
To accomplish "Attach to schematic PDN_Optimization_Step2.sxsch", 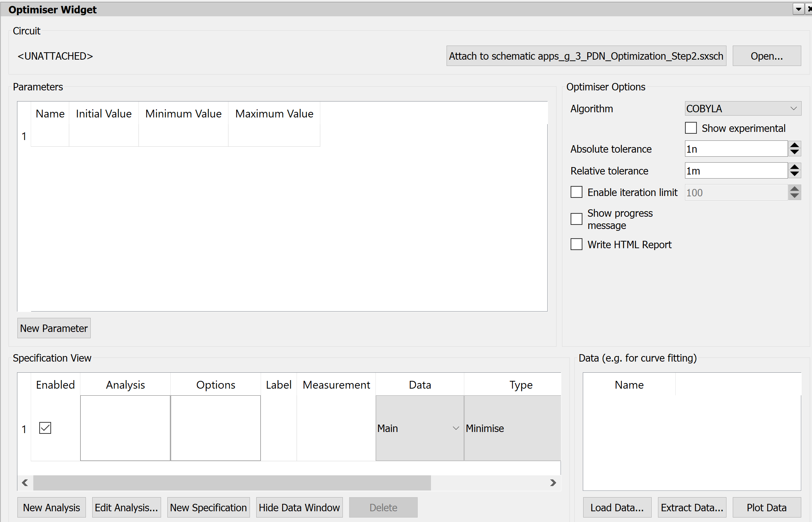I will 586,56.
